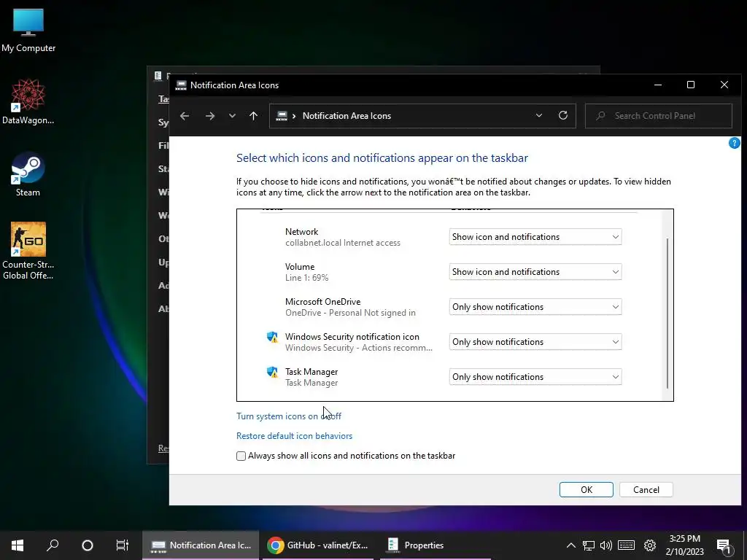Click Turn system icons on or off
Image resolution: width=747 pixels, height=560 pixels.
289,416
